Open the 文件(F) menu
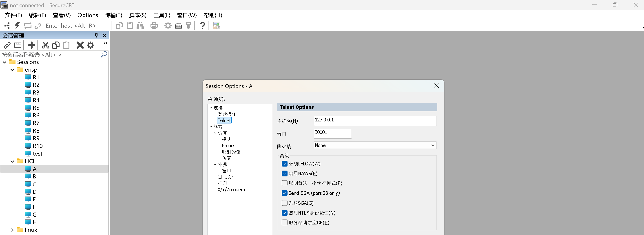Screen dimensions: 644x235 13,15
